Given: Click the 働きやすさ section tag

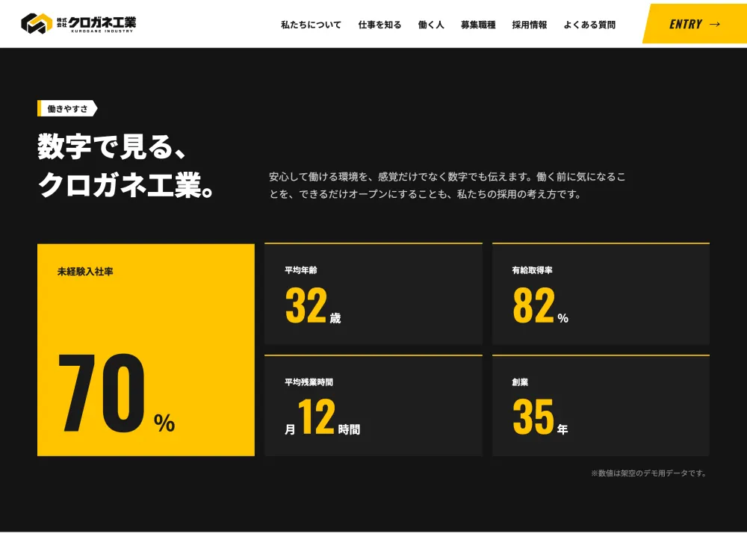Looking at the screenshot, I should tap(68, 108).
